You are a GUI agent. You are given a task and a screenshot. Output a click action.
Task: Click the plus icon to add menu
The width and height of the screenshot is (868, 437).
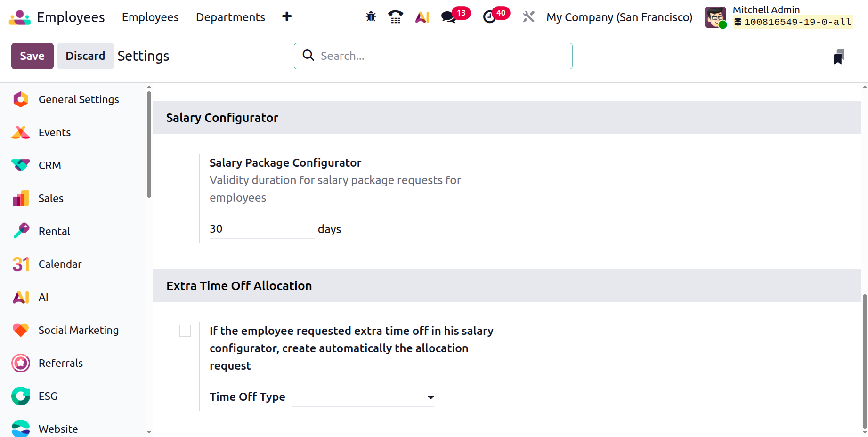287,17
